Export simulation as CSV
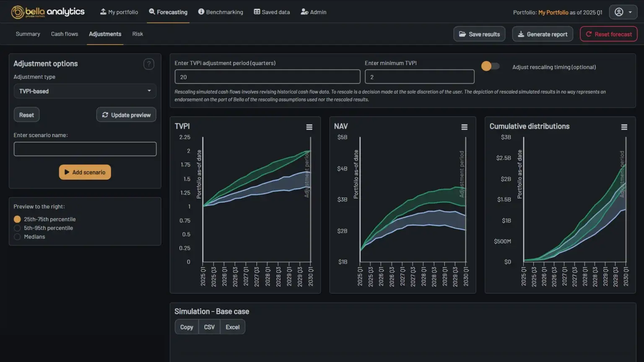644x362 pixels. pyautogui.click(x=209, y=327)
